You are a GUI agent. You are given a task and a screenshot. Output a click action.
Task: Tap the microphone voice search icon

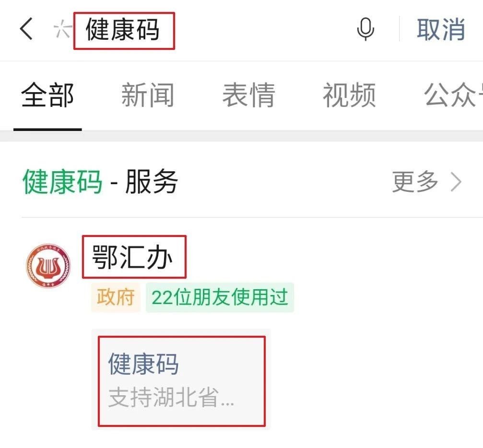coord(365,29)
